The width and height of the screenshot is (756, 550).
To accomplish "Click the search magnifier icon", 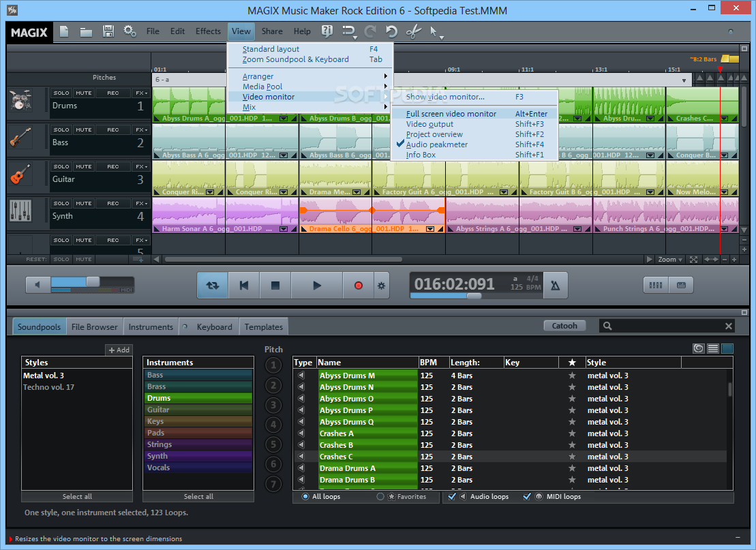I will click(x=607, y=326).
